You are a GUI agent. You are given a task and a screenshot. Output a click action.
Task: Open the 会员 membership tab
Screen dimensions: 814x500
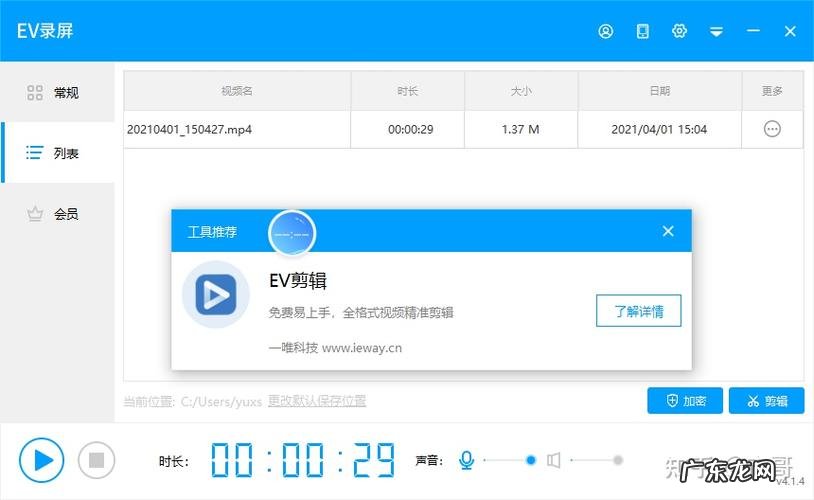[58, 214]
